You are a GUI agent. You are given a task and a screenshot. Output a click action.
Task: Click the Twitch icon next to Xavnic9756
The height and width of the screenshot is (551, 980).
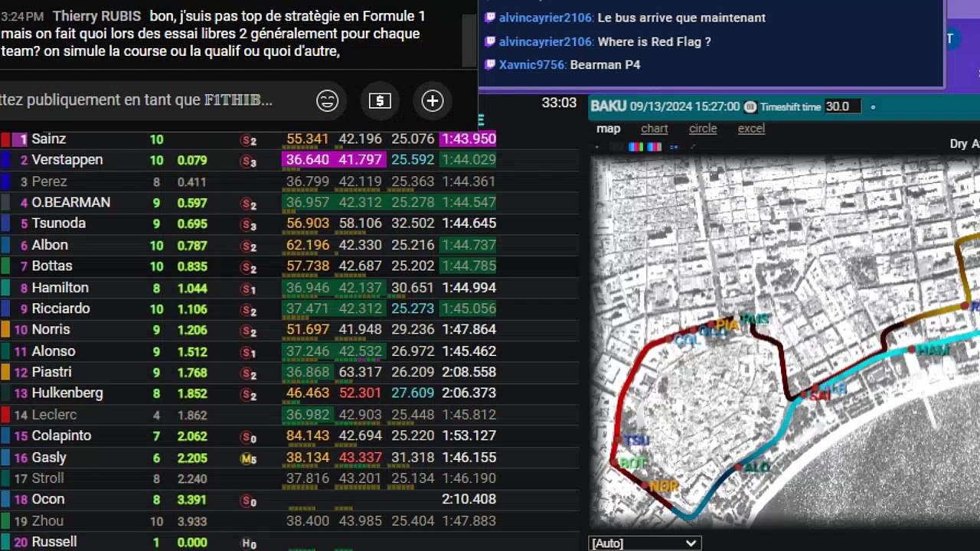pyautogui.click(x=491, y=65)
